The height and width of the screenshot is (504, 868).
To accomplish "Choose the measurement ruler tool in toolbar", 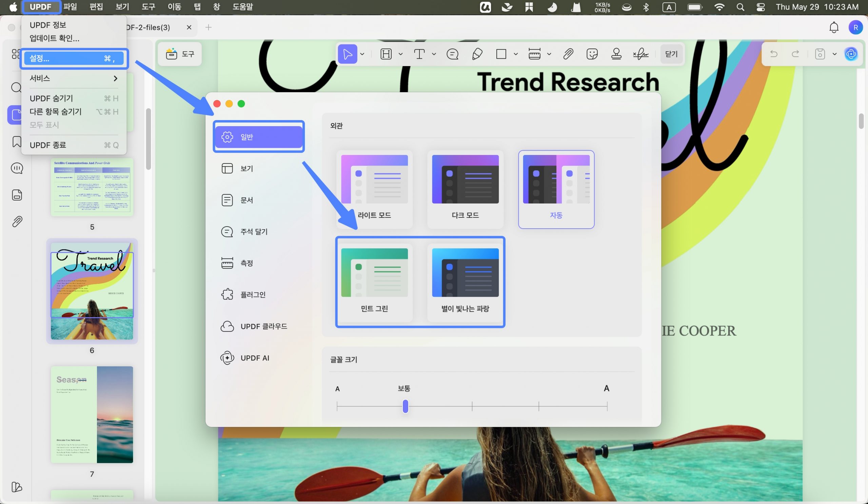I will pyautogui.click(x=534, y=54).
